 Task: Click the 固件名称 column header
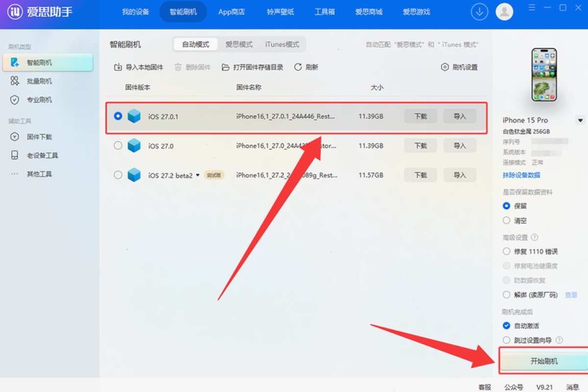(x=249, y=87)
